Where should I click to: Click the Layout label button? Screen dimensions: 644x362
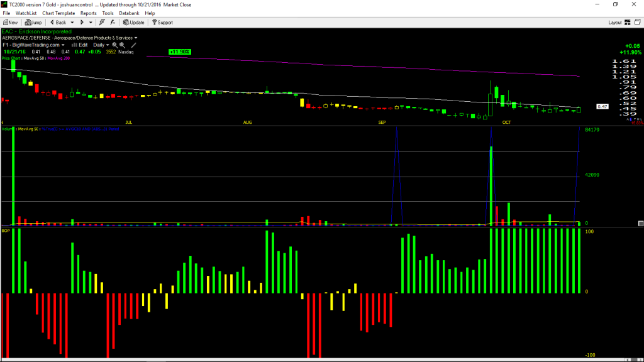pyautogui.click(x=615, y=23)
